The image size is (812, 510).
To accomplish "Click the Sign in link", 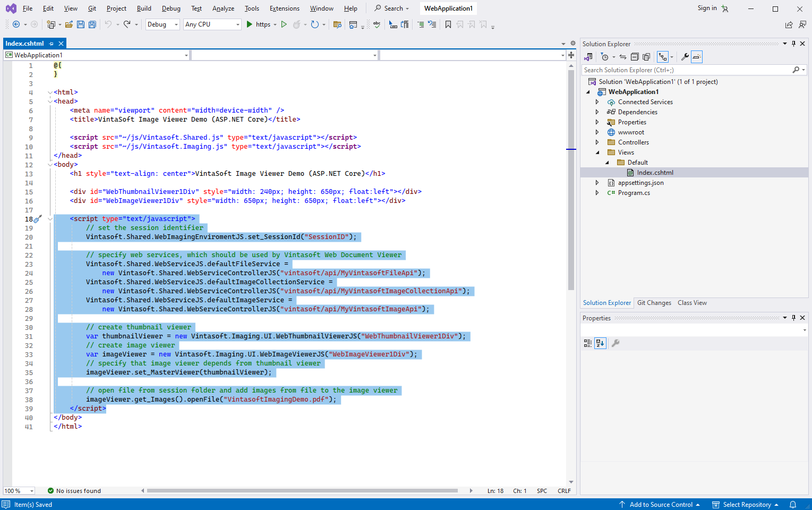I will click(707, 8).
